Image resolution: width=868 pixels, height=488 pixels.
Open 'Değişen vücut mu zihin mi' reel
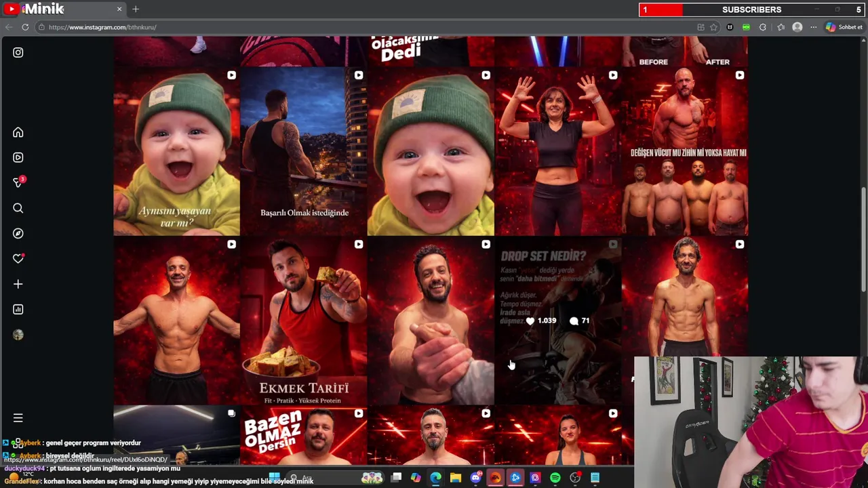tap(685, 150)
